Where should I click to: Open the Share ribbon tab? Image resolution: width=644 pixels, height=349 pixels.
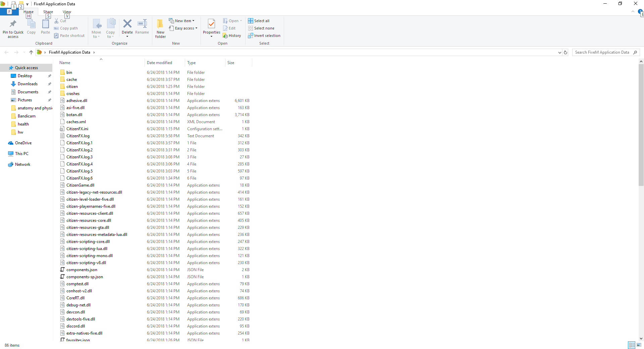click(48, 12)
